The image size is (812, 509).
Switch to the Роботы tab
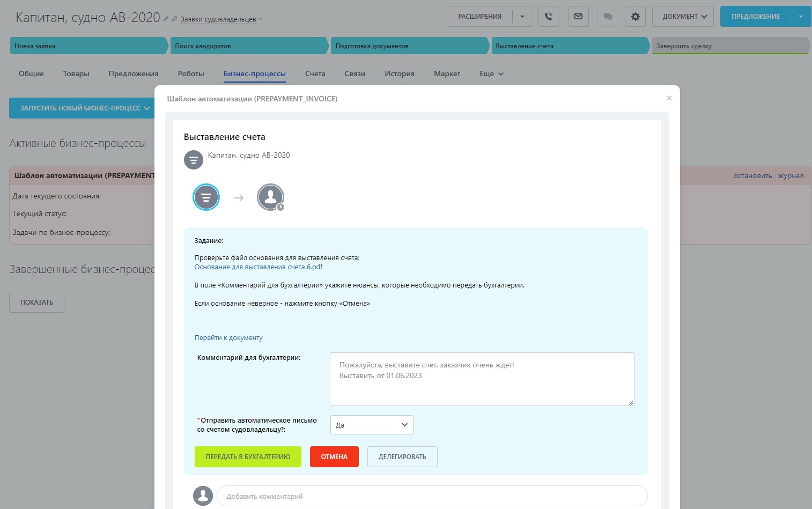(191, 74)
